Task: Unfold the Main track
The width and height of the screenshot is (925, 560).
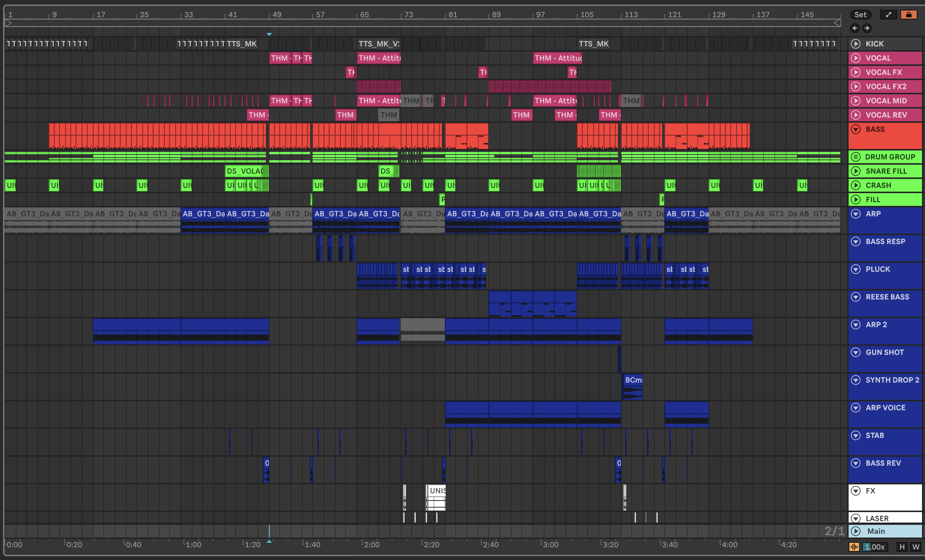Action: click(856, 531)
